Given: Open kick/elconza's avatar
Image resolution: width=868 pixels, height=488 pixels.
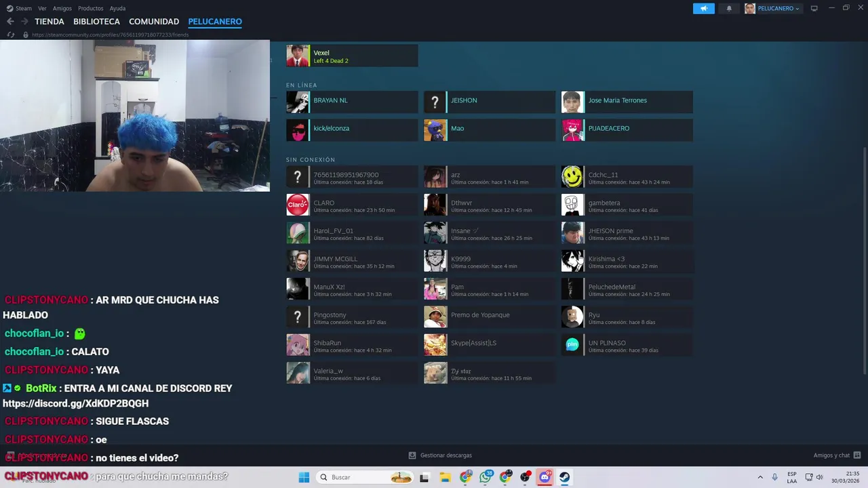Looking at the screenshot, I should click(x=298, y=130).
